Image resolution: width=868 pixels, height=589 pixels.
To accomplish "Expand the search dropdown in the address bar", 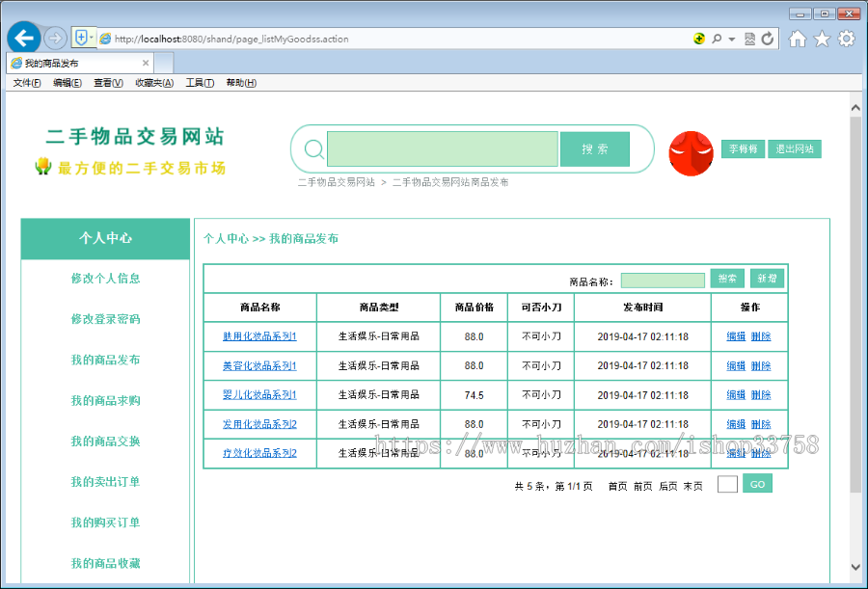I will tap(730, 39).
